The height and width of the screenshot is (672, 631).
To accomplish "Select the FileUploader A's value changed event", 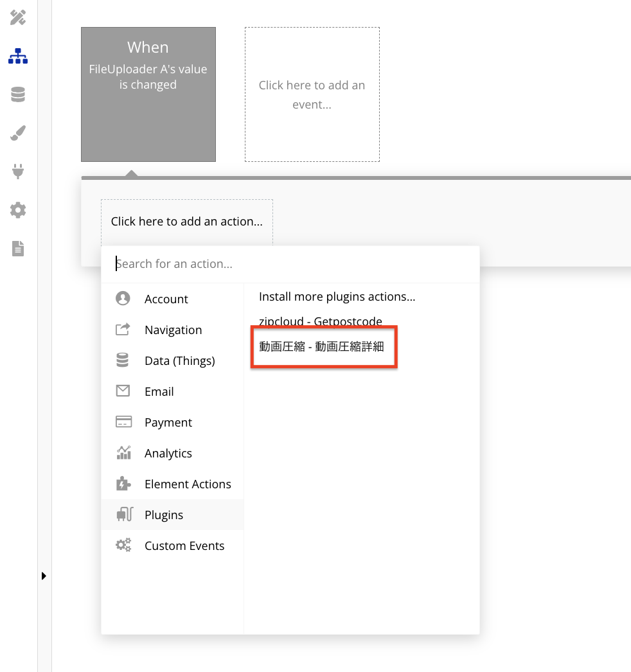I will pyautogui.click(x=148, y=94).
